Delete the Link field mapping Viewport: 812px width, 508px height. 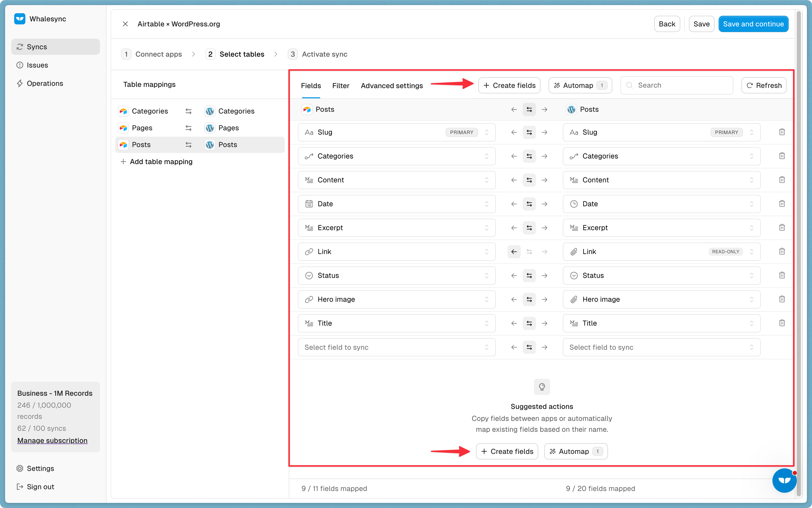tap(782, 251)
